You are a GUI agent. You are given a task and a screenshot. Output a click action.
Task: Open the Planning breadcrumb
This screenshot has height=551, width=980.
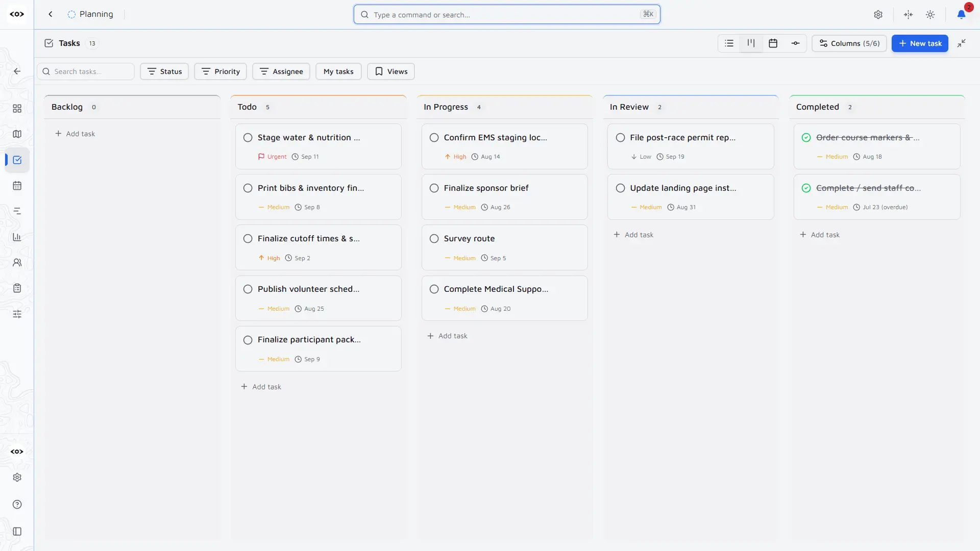(90, 14)
